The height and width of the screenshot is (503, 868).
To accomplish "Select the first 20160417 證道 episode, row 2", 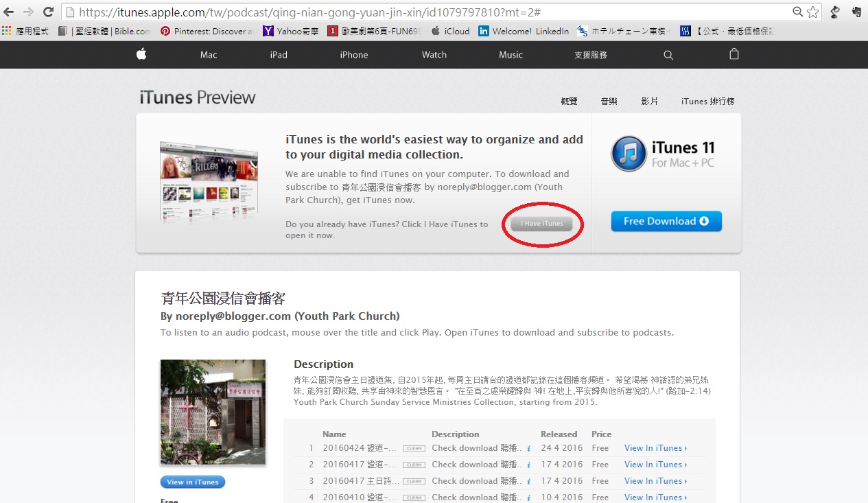I will [360, 465].
